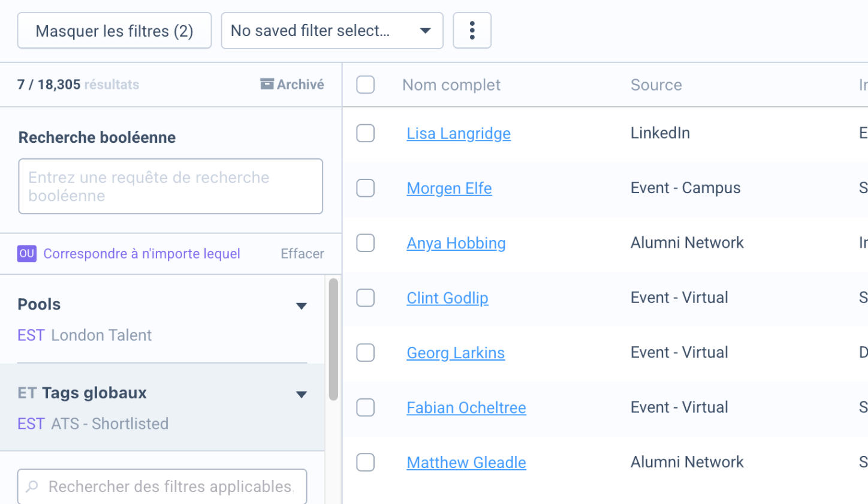Click the boolean search query field
This screenshot has height=504, width=868.
(171, 187)
